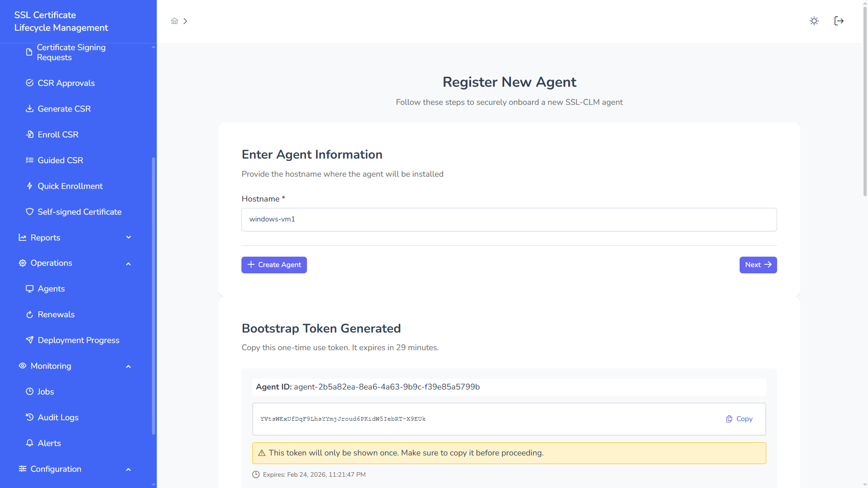
Task: Click the Renewals refresh icon
Action: 29,314
